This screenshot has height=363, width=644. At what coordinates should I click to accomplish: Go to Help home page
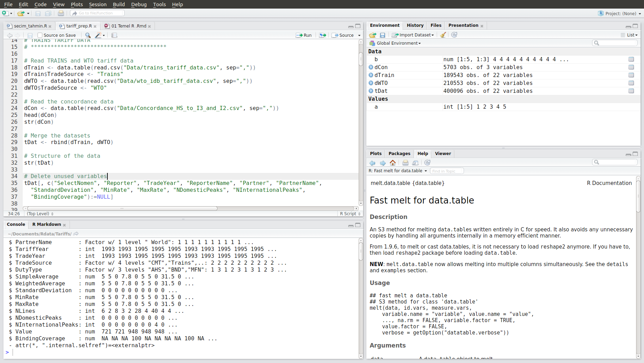pos(393,163)
